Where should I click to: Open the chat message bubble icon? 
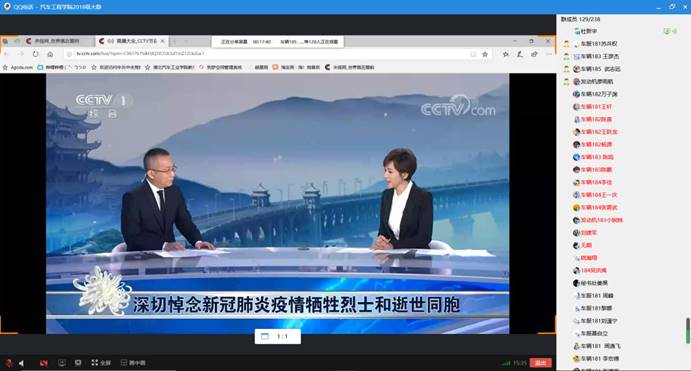click(78, 363)
